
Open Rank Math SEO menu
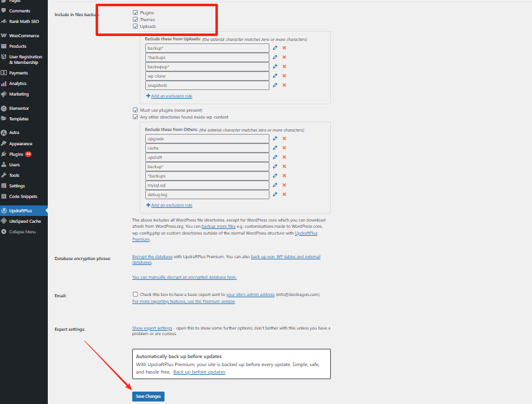point(24,21)
